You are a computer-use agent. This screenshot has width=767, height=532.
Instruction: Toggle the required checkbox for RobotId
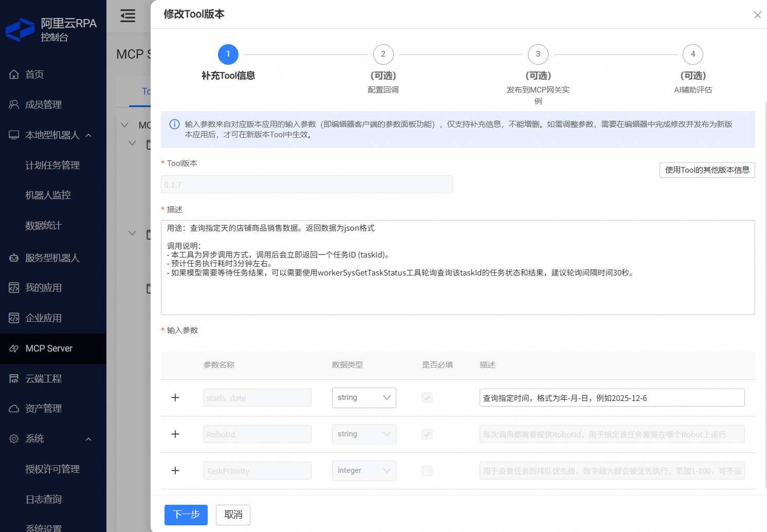427,434
